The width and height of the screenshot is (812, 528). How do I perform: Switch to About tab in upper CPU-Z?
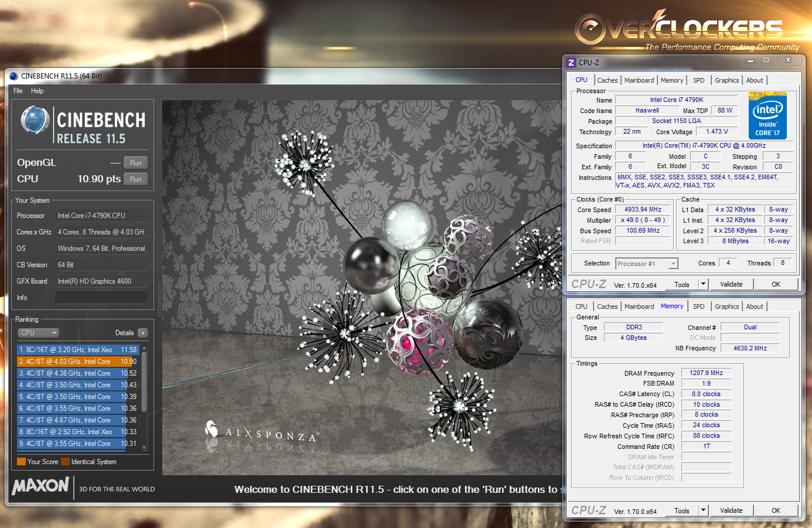coord(755,80)
